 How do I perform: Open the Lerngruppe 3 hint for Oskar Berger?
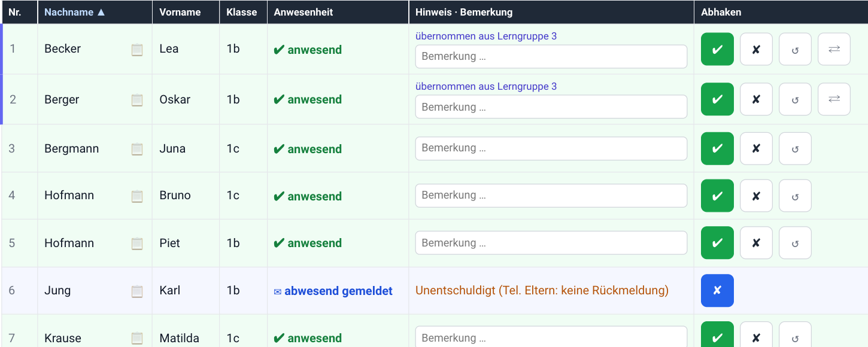(486, 86)
